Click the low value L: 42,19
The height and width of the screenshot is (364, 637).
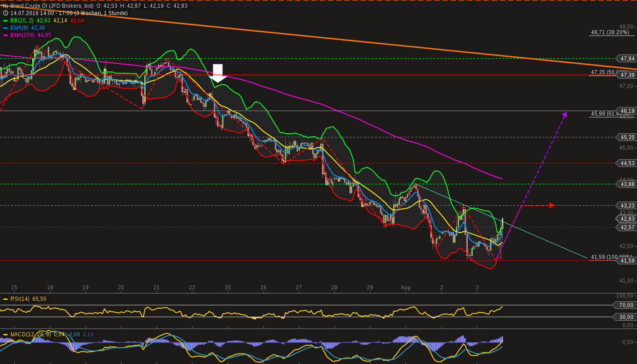pos(153,6)
